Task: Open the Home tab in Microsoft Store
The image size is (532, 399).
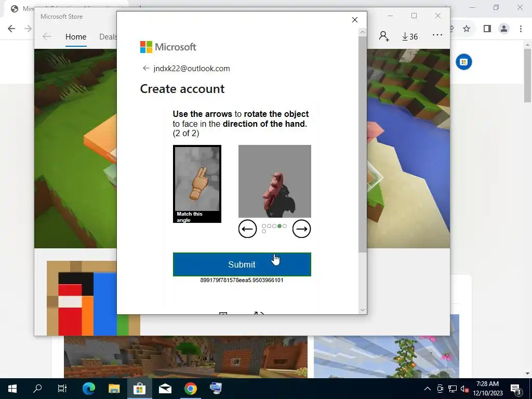Action: coord(76,37)
